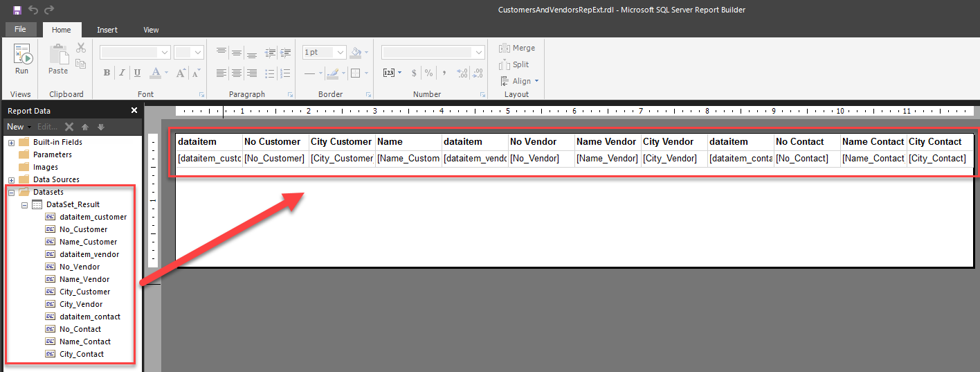Cut selection with scissors icon

point(80,48)
